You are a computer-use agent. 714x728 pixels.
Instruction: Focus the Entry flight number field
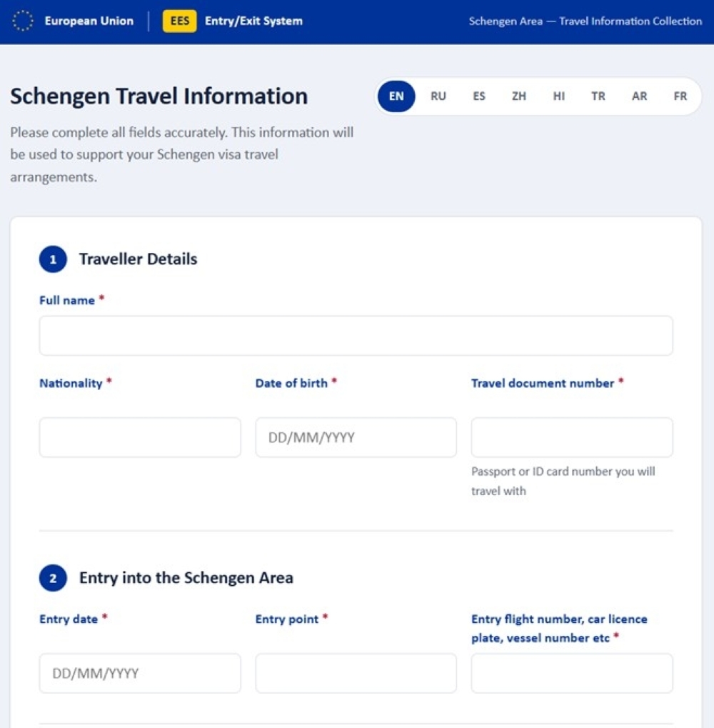tap(572, 673)
